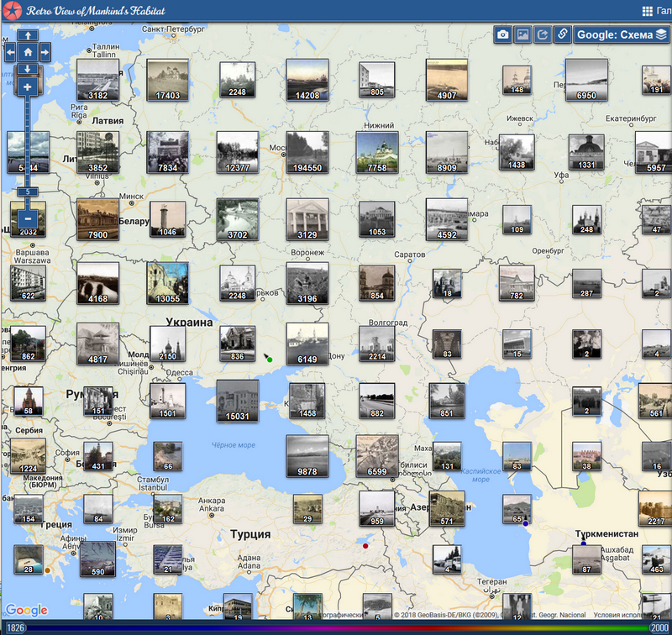
Task: Zoom in with the plus button
Action: tap(28, 87)
